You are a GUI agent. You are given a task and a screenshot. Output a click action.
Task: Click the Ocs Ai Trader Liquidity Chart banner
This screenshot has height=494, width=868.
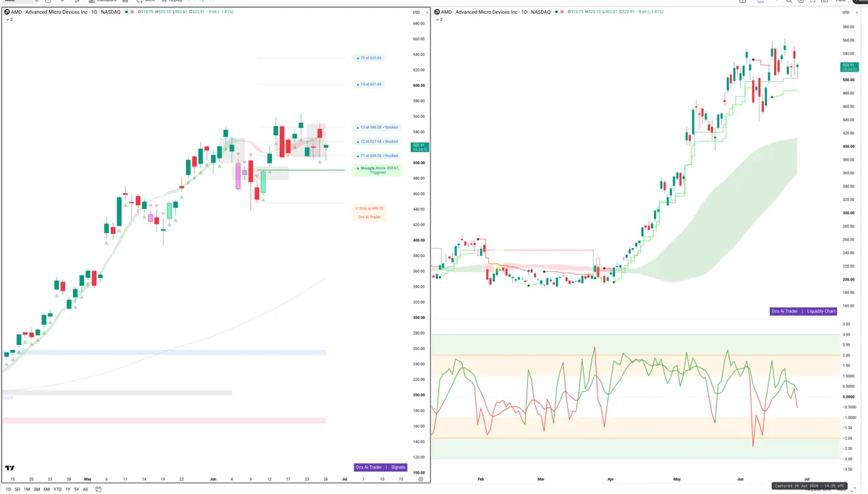click(804, 311)
